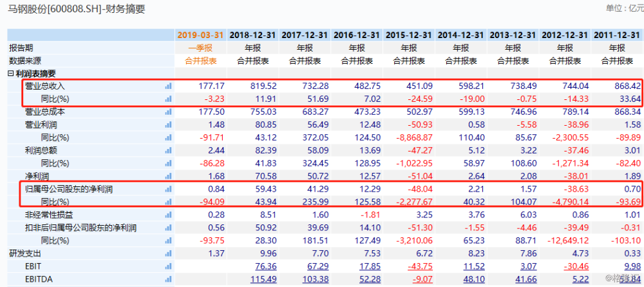Click the 非经常性损益 value 8.51
This screenshot has height=287, width=644.
pos(268,215)
